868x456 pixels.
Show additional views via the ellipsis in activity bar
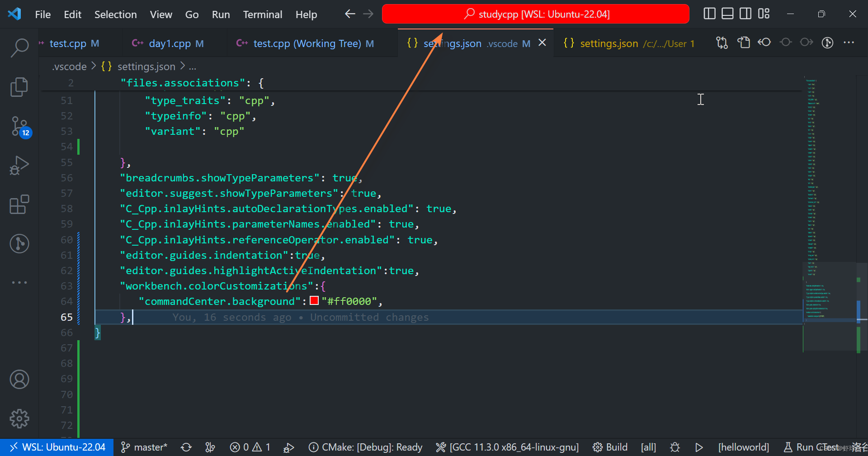(19, 282)
